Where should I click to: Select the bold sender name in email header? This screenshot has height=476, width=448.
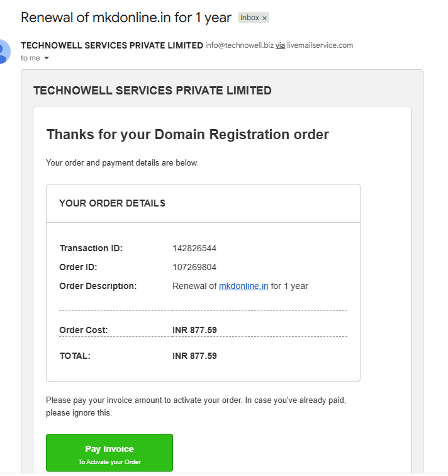tap(112, 45)
